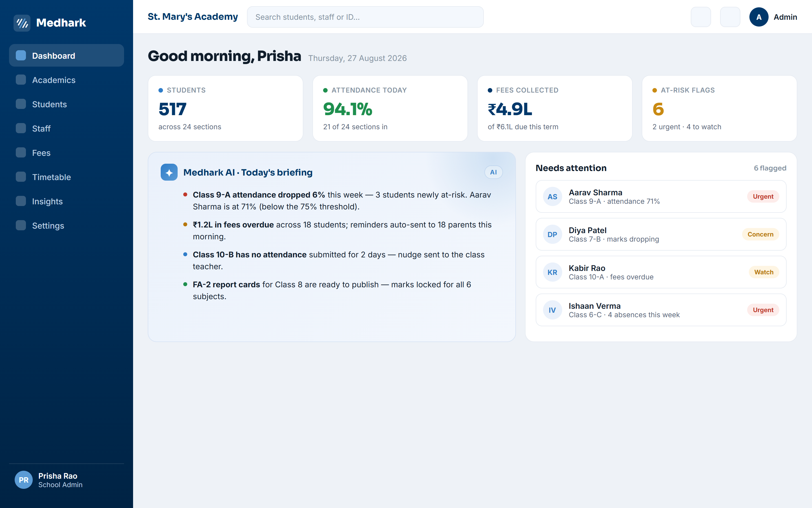812x508 pixels.
Task: Click the Students sidebar icon
Action: 21,104
